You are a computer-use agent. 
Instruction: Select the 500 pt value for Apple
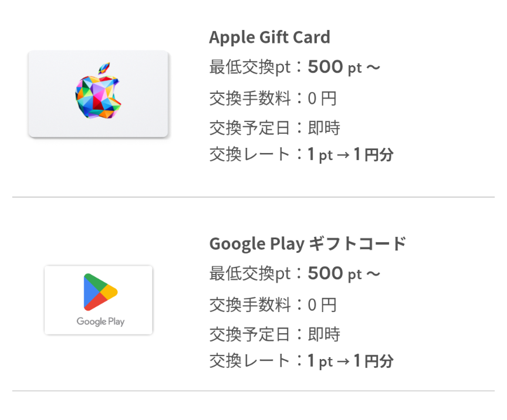point(344,67)
